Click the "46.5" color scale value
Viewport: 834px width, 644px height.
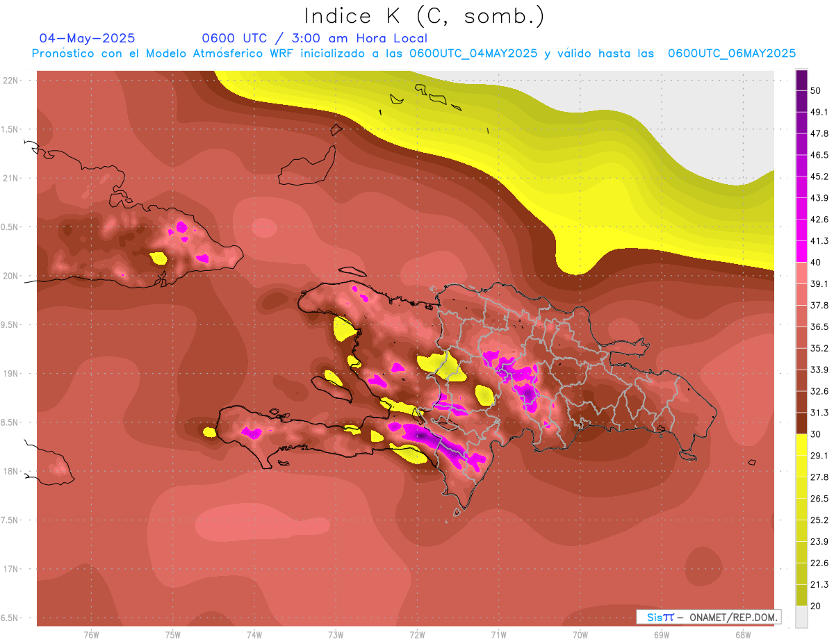pos(819,155)
